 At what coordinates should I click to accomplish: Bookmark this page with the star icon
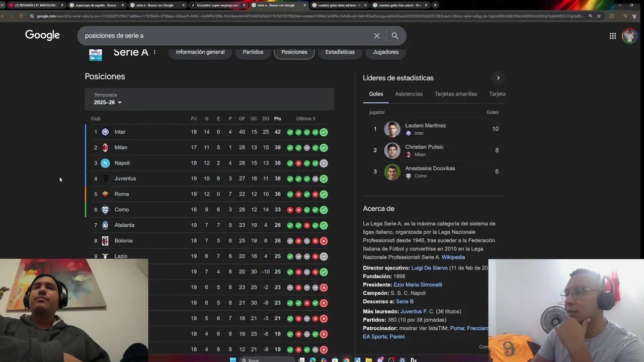tap(599, 16)
